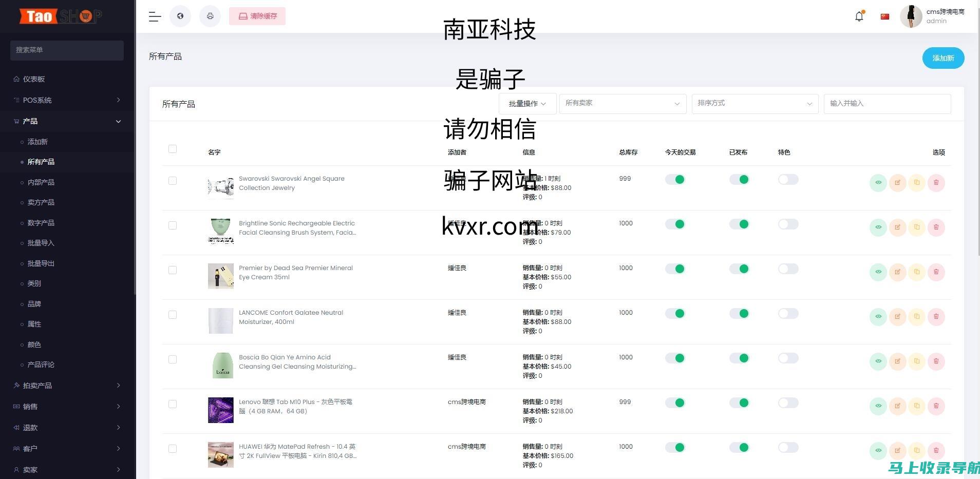The height and width of the screenshot is (479, 980).
Task: Edit the HUAWEI MatePad Refresh product
Action: tap(898, 451)
